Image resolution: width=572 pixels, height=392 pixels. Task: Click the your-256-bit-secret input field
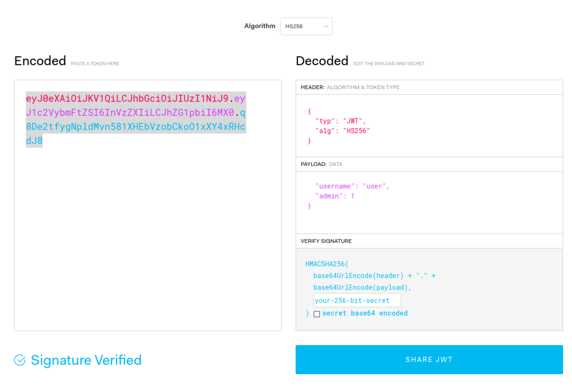tap(357, 300)
